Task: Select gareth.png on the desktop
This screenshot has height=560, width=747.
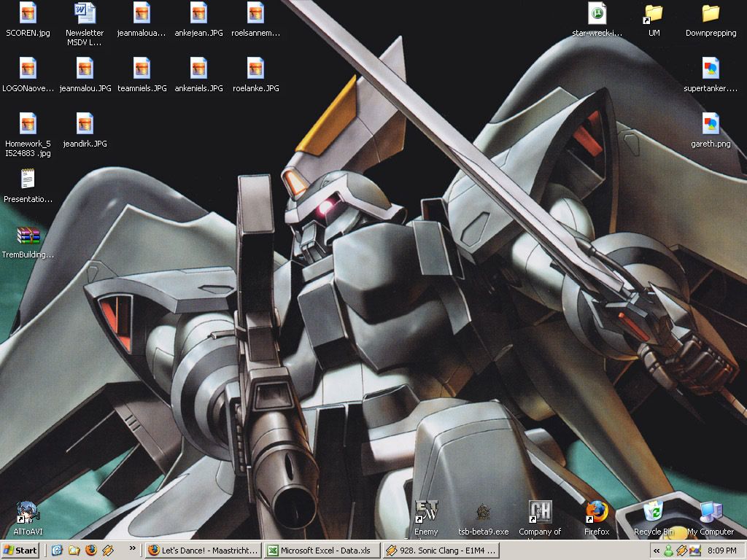Action: pyautogui.click(x=711, y=130)
